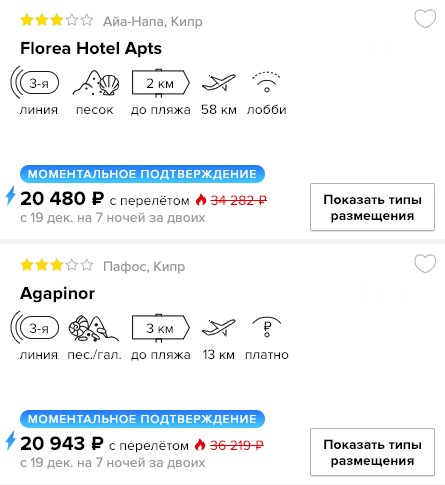
Task: Click Florea's 3rd line beach icon
Action: pyautogui.click(x=35, y=83)
